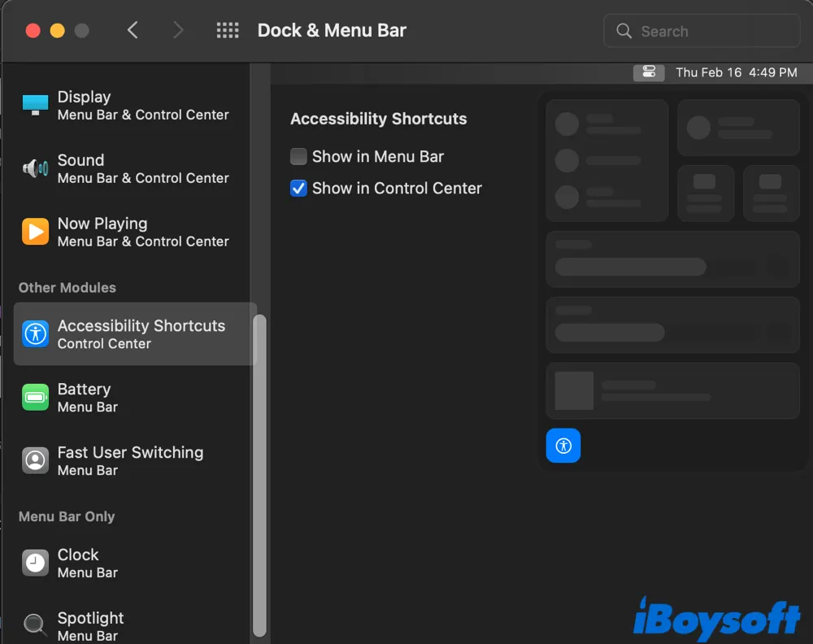Screen dimensions: 813x644
Task: Enable the Show in Menu Bar checkbox
Action: point(299,157)
